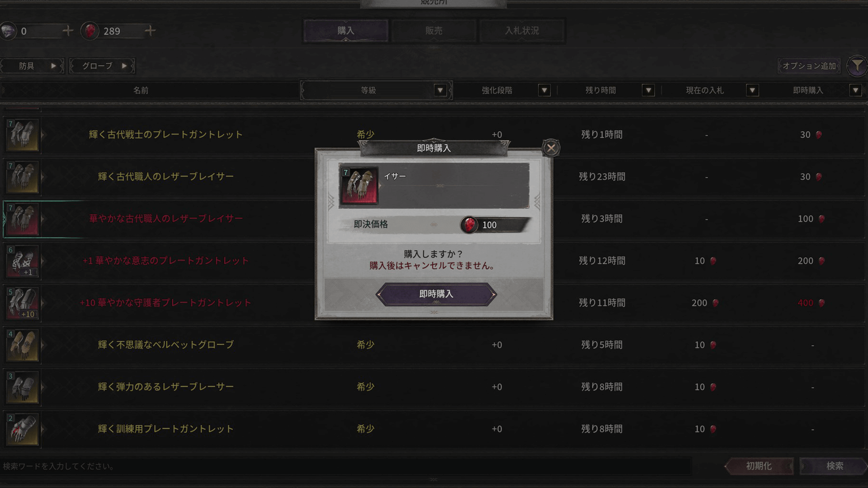
Task: Click the red gem currency icon showing 289
Action: coord(90,31)
